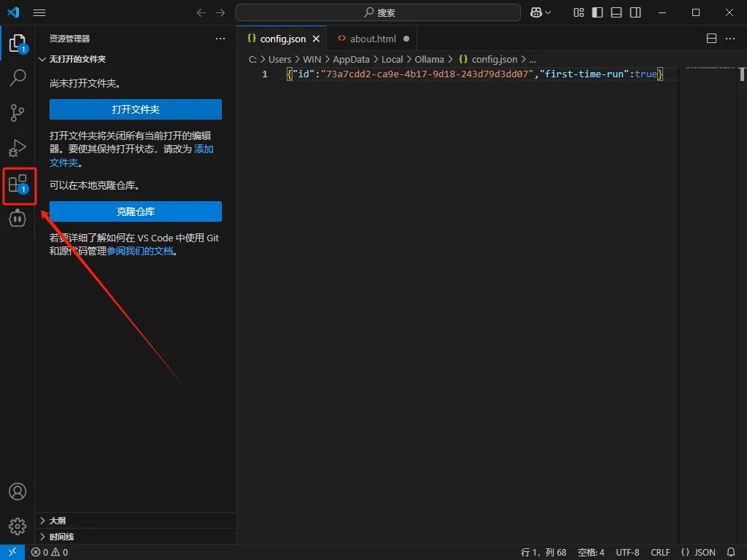Split the editor with split icon

(711, 39)
